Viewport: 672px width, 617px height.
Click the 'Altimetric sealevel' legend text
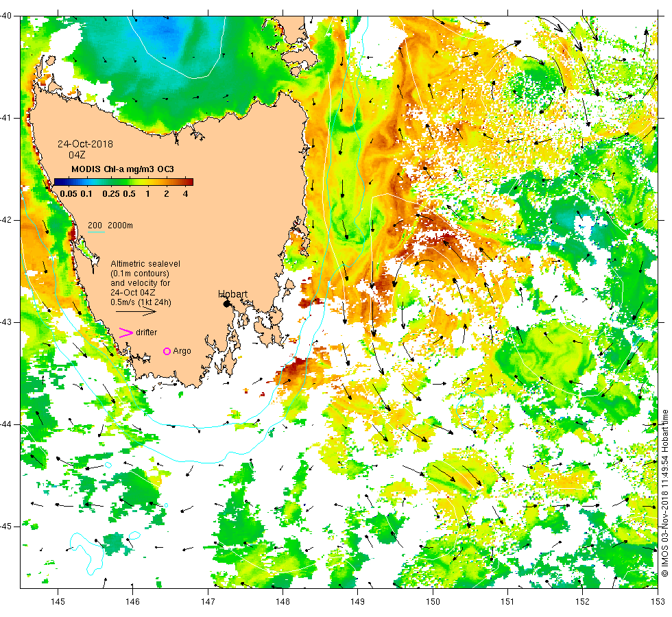[x=145, y=264]
